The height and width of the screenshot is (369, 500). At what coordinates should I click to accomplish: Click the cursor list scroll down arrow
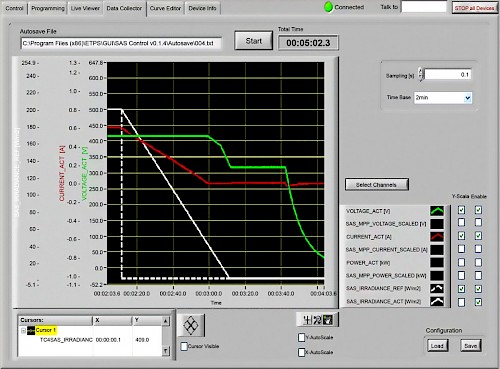tap(166, 351)
